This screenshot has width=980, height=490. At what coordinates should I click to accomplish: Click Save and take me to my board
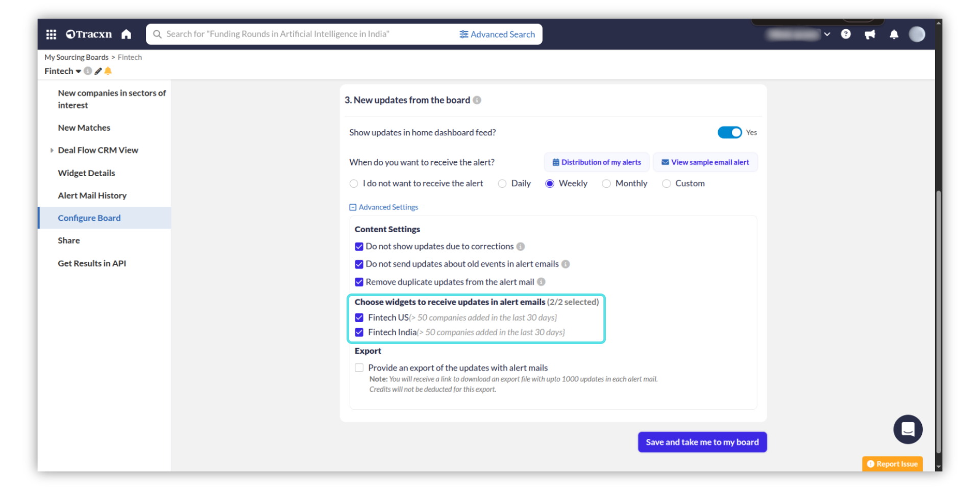[x=702, y=442]
